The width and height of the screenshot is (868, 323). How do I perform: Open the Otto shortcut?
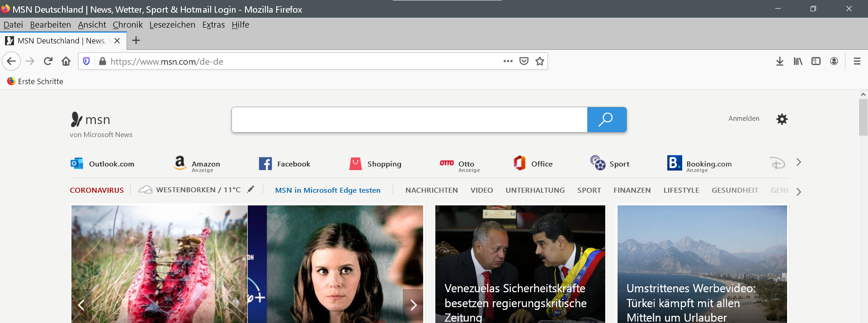click(x=460, y=164)
